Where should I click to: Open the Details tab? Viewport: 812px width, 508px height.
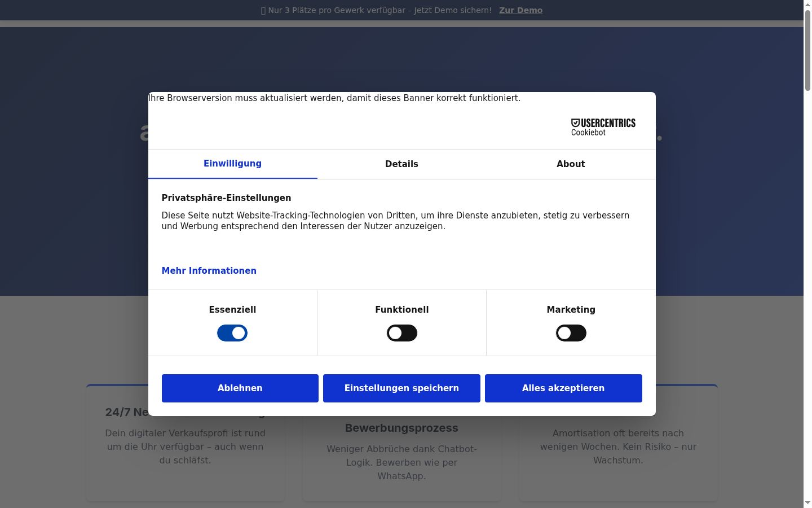pyautogui.click(x=401, y=164)
